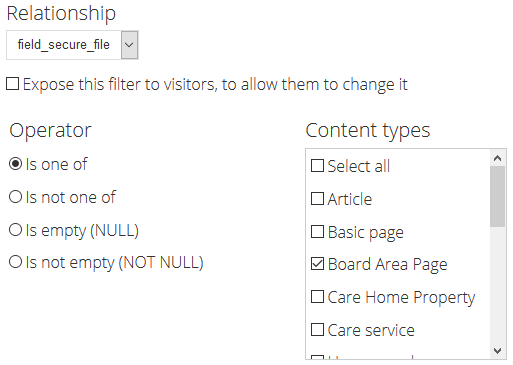
Task: Check the Article content type
Action: click(317, 198)
